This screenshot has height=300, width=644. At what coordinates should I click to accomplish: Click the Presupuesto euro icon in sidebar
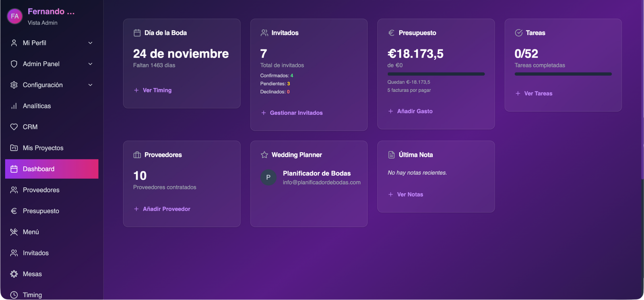coord(14,211)
